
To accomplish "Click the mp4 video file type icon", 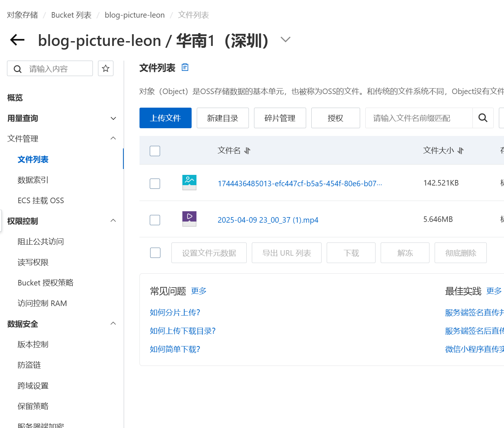I will click(189, 219).
